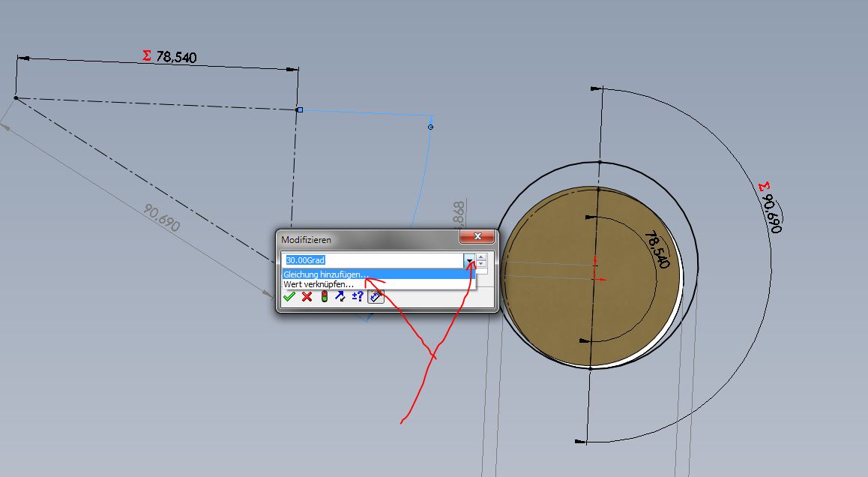
Task: Click the Modifizieren dialog title bar
Action: 368,239
